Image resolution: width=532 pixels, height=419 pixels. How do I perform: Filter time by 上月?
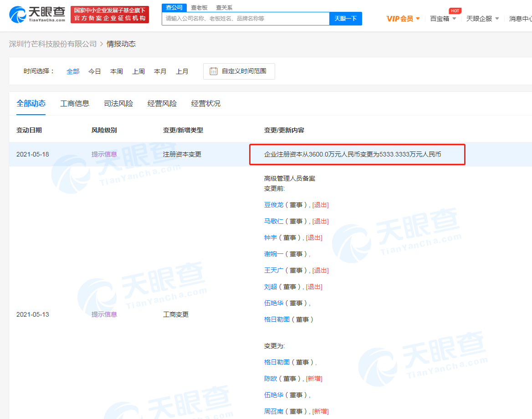click(182, 71)
